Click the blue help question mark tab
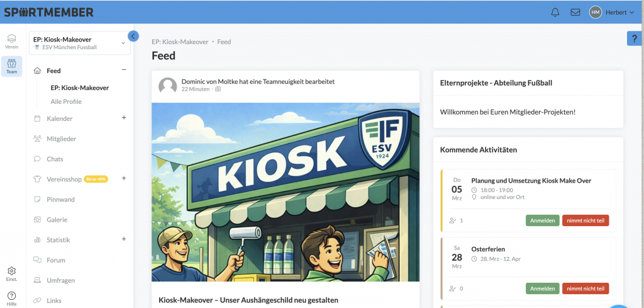 tap(635, 39)
